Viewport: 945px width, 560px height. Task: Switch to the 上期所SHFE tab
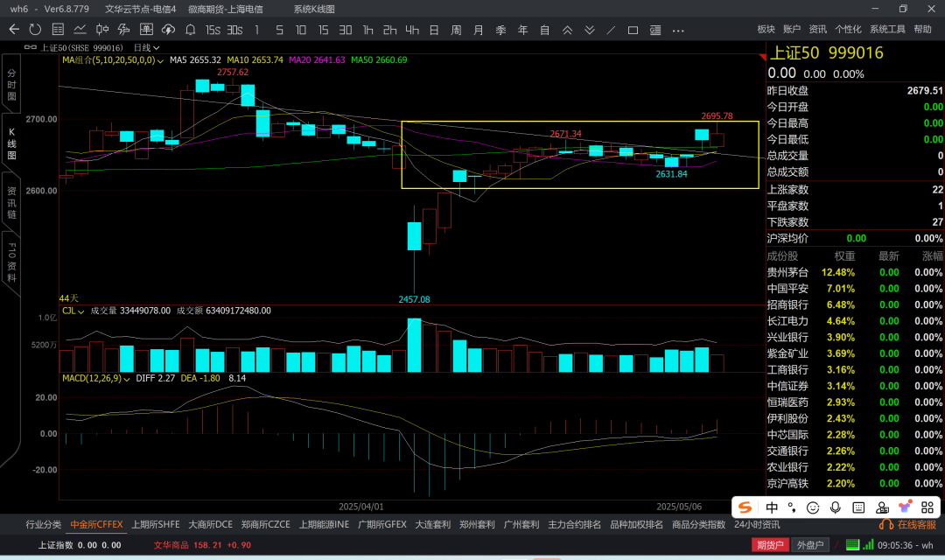pyautogui.click(x=156, y=525)
